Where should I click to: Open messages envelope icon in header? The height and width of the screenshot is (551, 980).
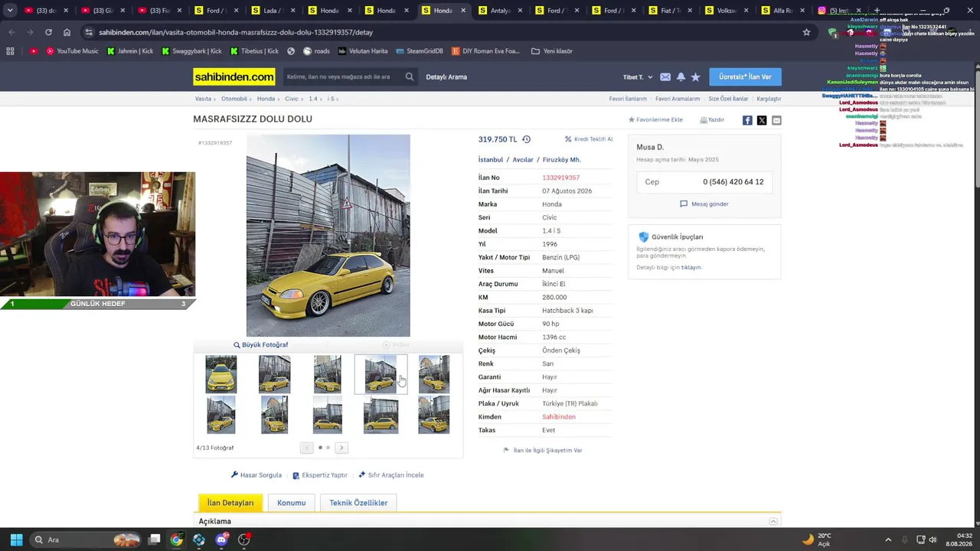click(x=665, y=77)
